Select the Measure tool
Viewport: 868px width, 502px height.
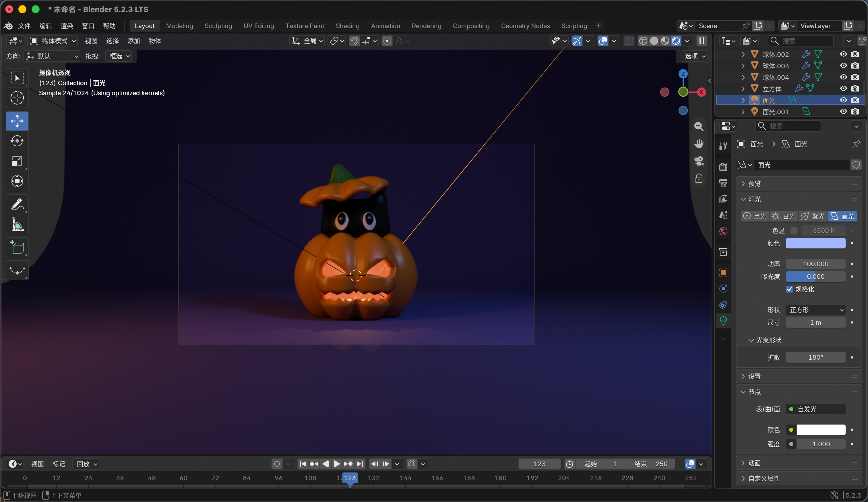17,224
